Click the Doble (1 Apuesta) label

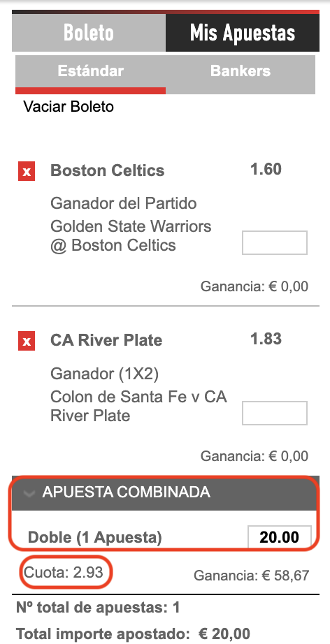tap(94, 538)
